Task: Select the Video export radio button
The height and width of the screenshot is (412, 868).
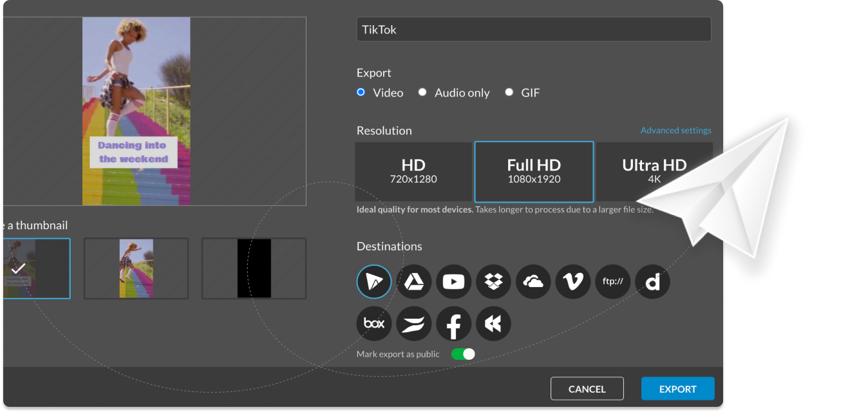Action: coord(361,92)
